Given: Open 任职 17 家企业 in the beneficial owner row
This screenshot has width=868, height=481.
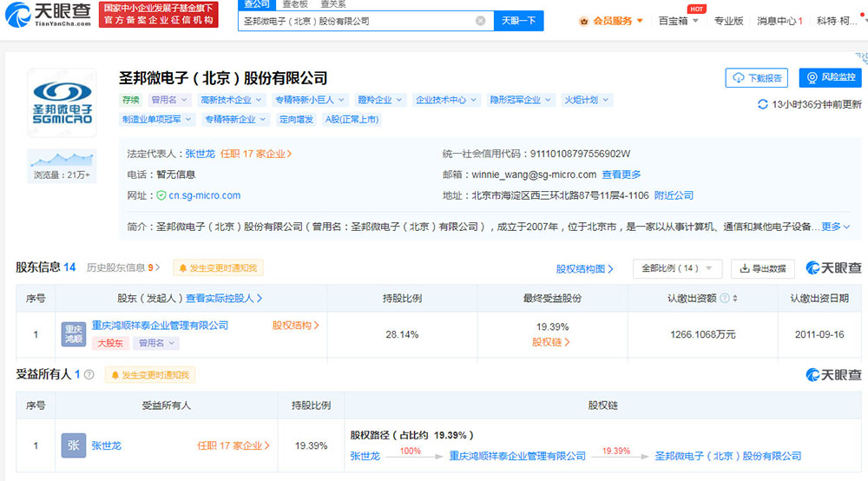Looking at the screenshot, I should click(x=233, y=445).
